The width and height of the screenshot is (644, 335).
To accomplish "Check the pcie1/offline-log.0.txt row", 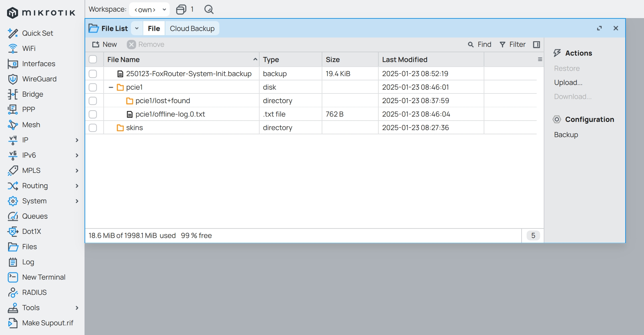I will (x=93, y=114).
